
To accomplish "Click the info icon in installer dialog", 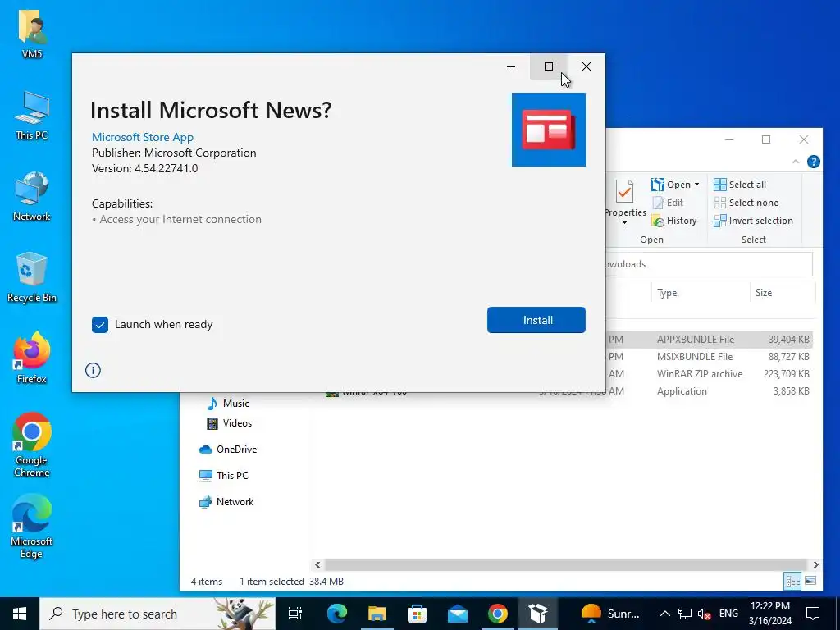I will coord(93,370).
